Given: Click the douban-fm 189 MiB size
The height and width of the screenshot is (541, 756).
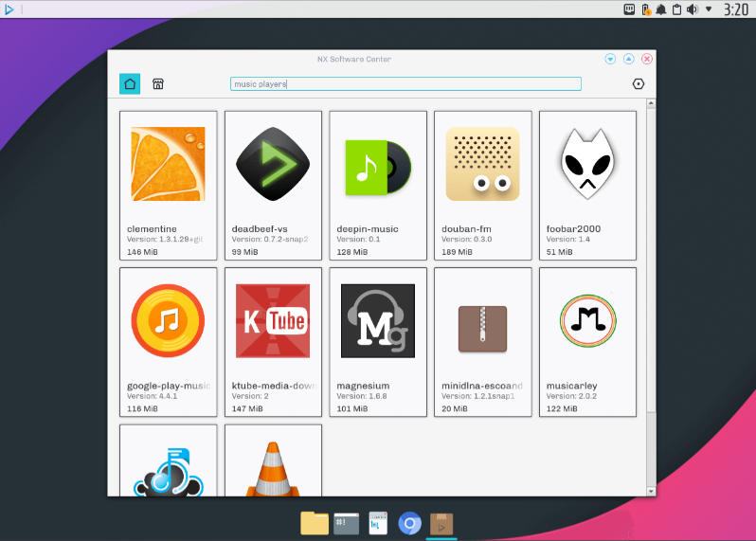Looking at the screenshot, I should (457, 252).
